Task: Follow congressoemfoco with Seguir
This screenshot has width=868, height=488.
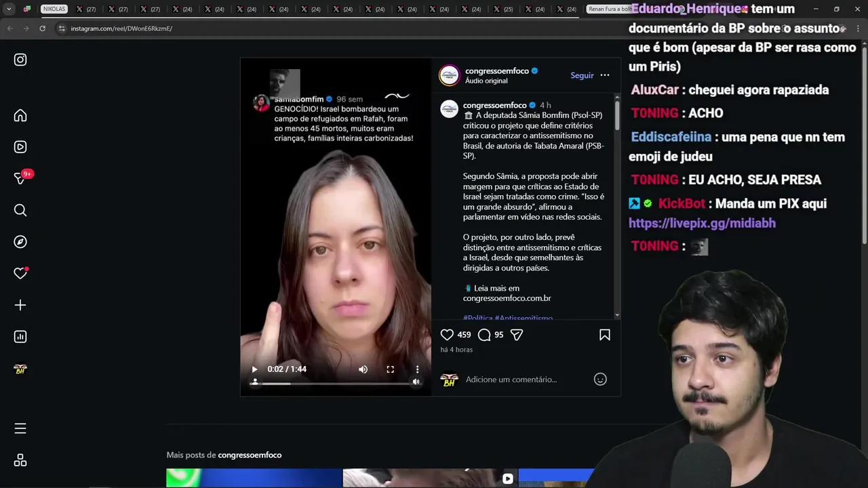Action: 582,75
